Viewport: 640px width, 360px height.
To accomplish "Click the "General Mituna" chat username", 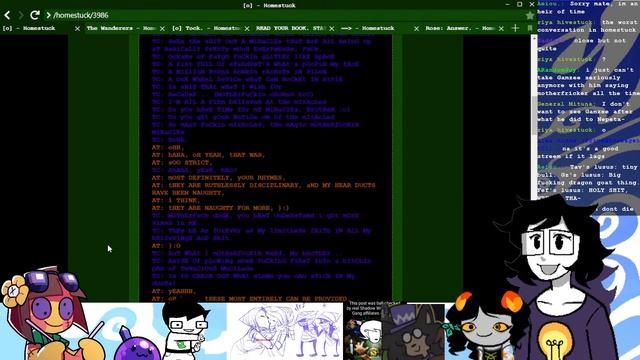I will pos(566,104).
